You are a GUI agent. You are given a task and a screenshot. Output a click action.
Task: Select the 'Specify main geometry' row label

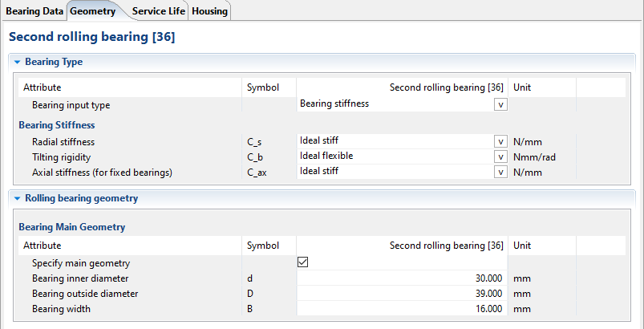[81, 263]
